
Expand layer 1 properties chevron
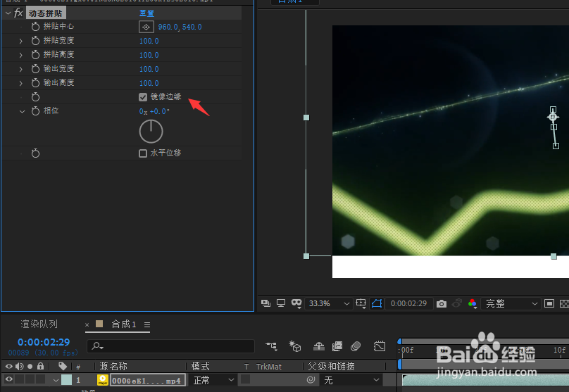[x=56, y=380]
